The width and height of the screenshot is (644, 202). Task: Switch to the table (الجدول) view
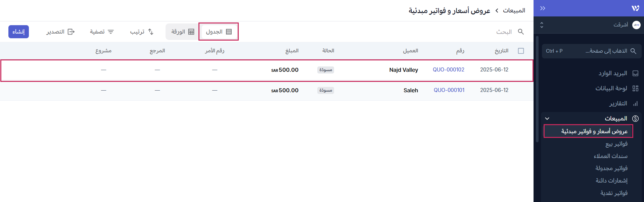tap(219, 32)
